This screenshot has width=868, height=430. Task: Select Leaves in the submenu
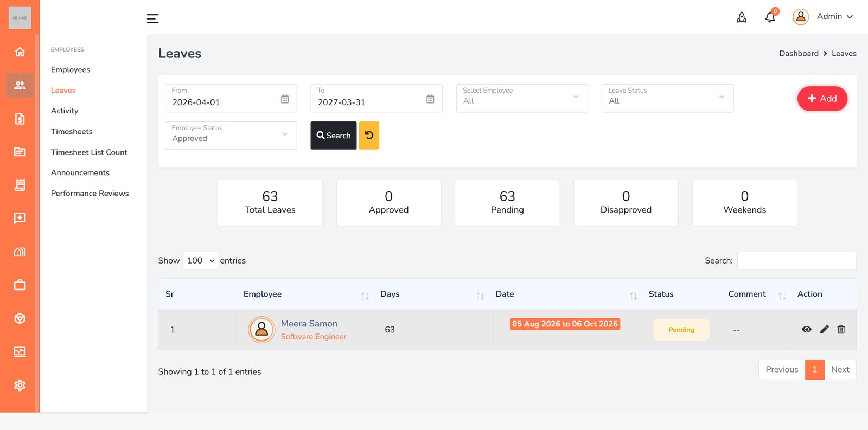(63, 91)
